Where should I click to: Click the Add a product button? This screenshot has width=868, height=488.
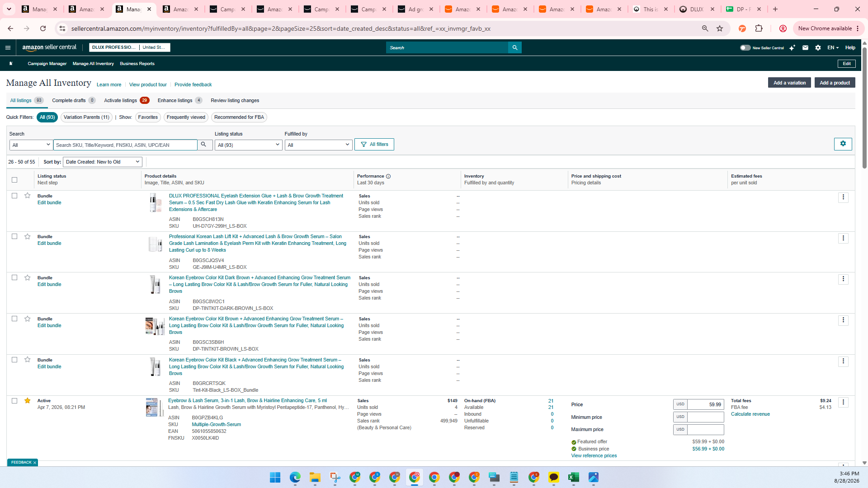[x=835, y=83]
